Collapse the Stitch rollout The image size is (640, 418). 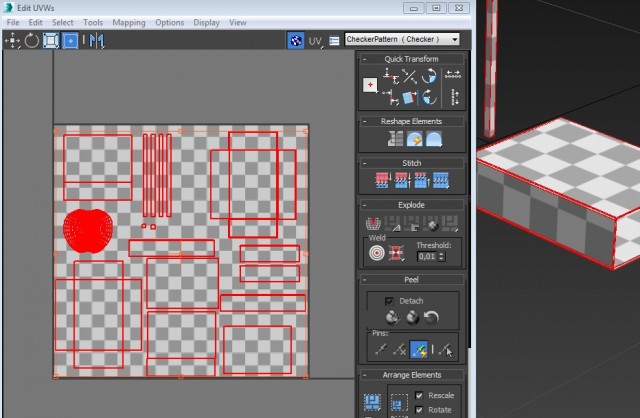tap(364, 163)
